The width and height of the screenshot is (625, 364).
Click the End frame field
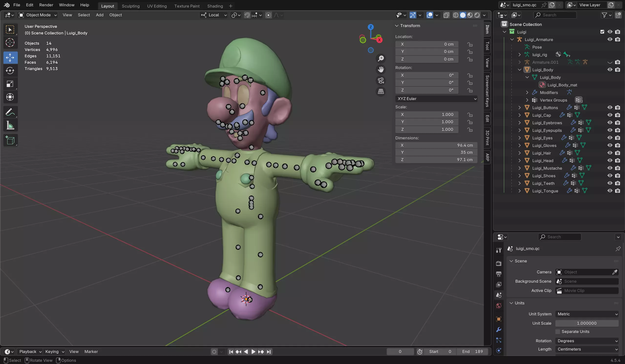pyautogui.click(x=472, y=352)
